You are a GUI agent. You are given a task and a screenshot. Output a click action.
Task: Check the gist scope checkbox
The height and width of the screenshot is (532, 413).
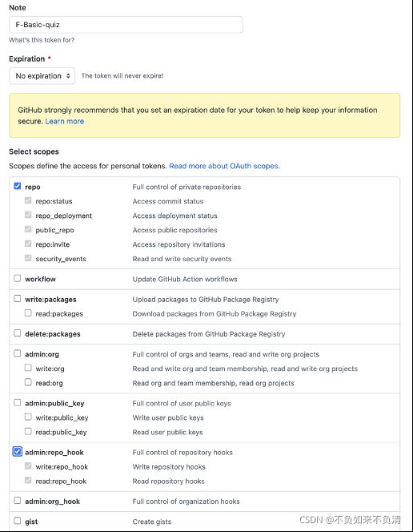(x=18, y=521)
